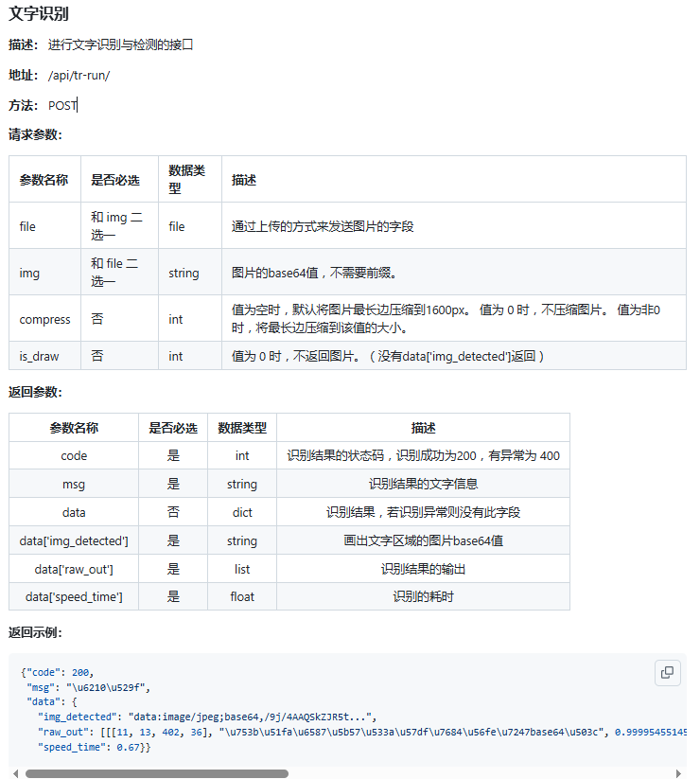Click the list data type cell
Image resolution: width=700 pixels, height=779 pixels.
click(x=242, y=569)
